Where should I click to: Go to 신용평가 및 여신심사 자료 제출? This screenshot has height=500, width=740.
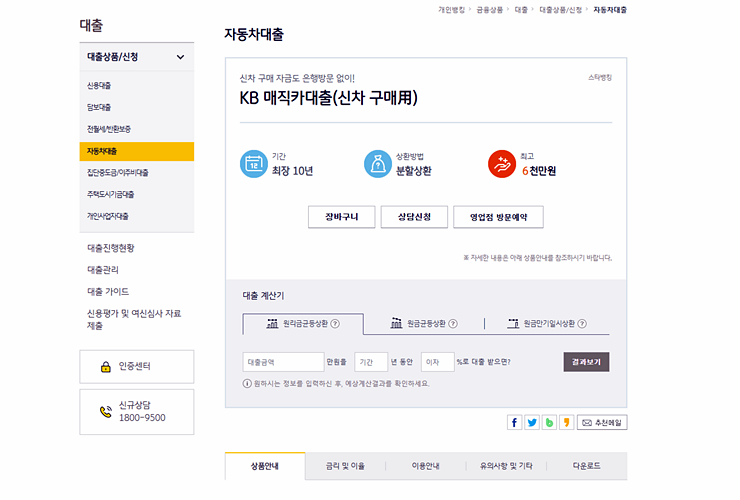tap(134, 319)
